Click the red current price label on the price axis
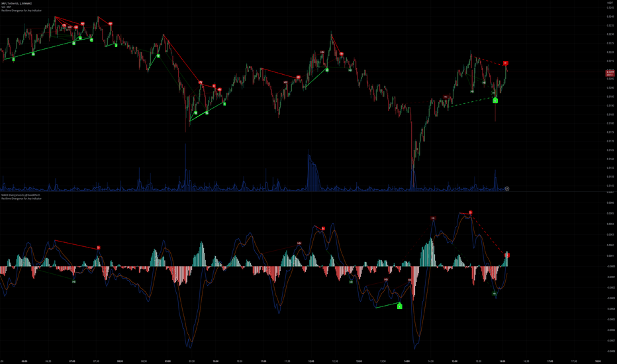This screenshot has height=364, width=617. 610,73
